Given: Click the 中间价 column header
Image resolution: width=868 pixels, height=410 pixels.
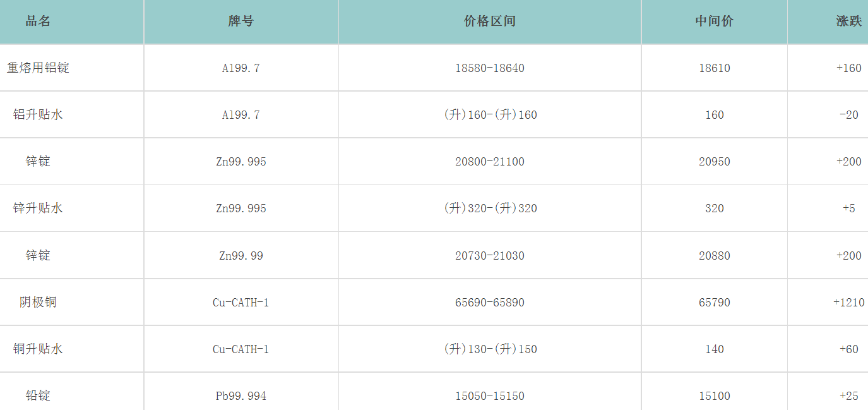Looking at the screenshot, I should (x=714, y=21).
